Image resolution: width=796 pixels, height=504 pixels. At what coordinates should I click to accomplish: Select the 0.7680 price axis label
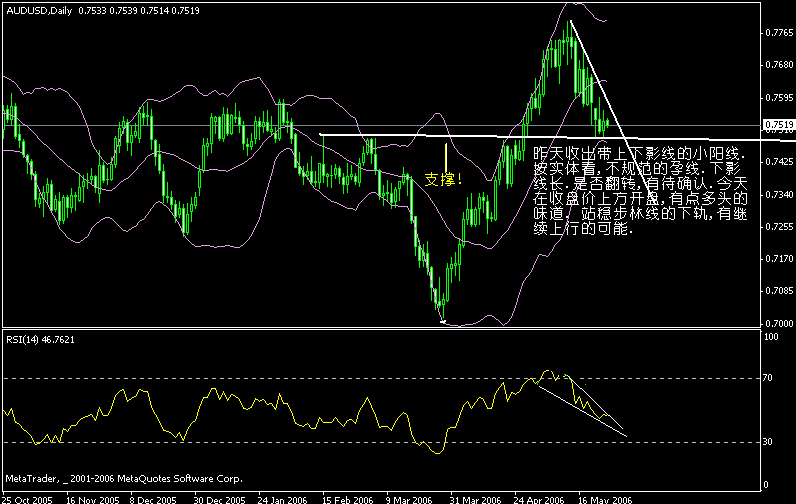point(779,65)
